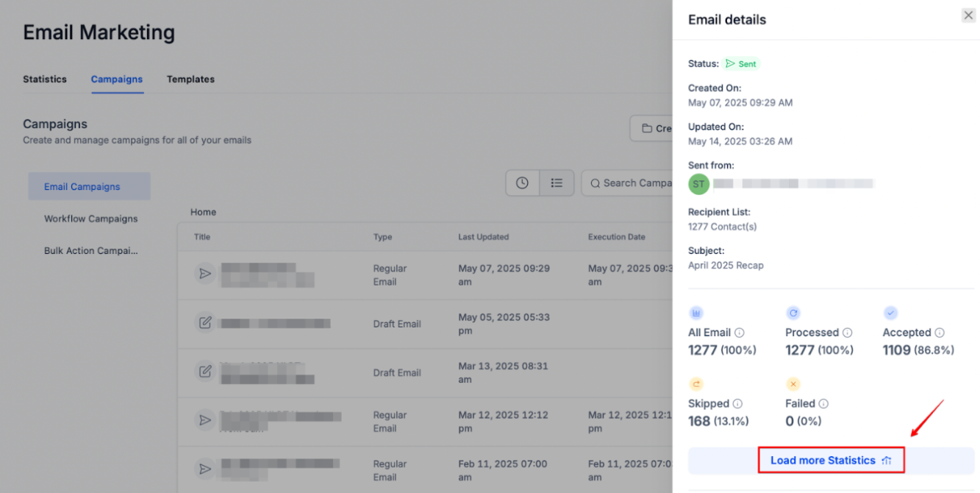Viewport: 980px width, 493px height.
Task: Click the Type column header
Action: pyautogui.click(x=382, y=237)
